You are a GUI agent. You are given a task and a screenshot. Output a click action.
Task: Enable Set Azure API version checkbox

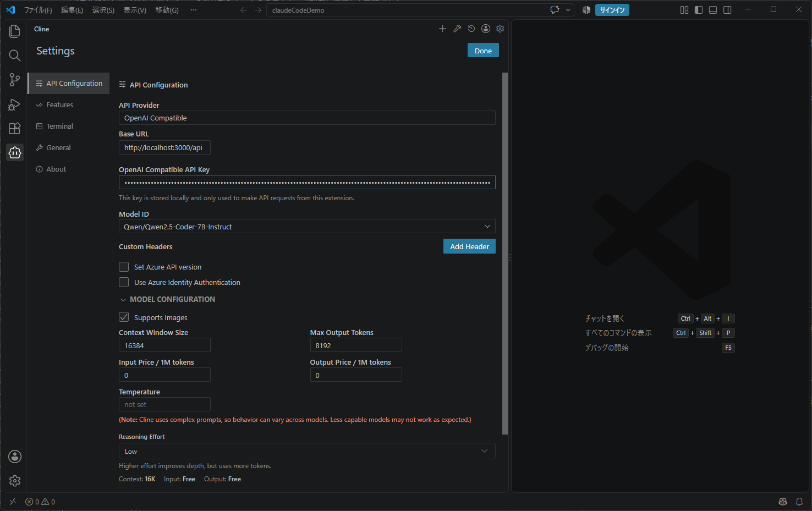(124, 267)
